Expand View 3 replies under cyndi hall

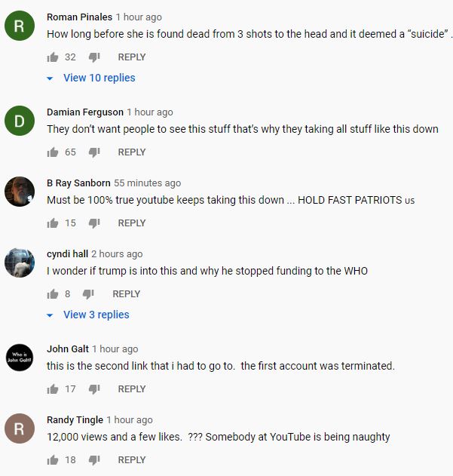click(96, 315)
